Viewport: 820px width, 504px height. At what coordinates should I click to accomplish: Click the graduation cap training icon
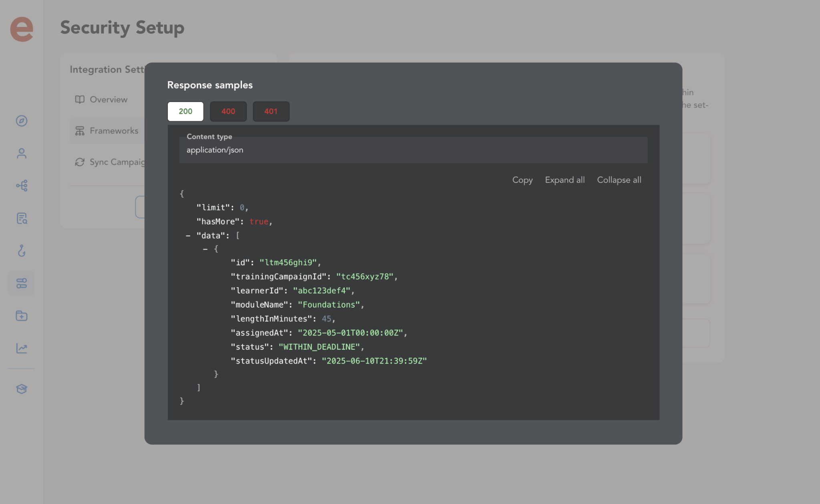tap(22, 389)
